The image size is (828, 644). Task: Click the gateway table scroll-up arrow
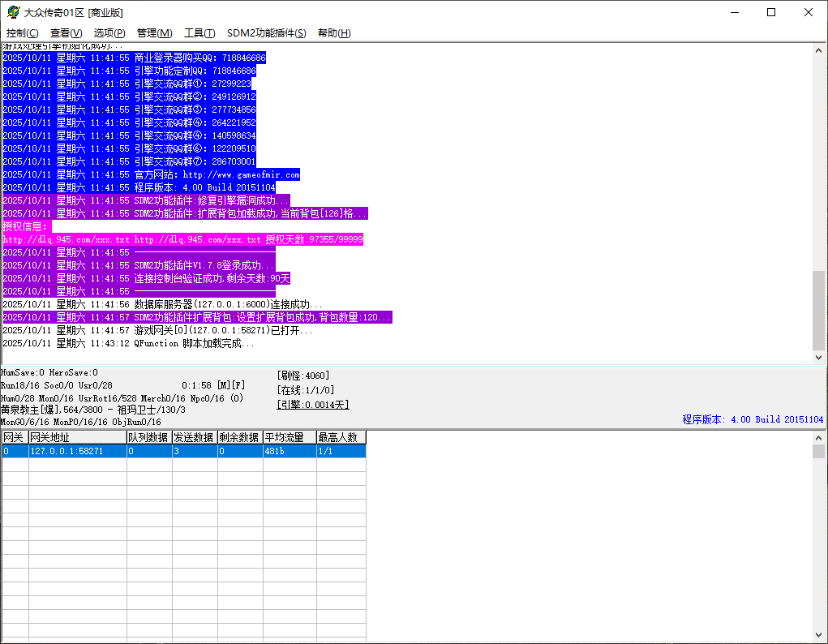pyautogui.click(x=818, y=438)
